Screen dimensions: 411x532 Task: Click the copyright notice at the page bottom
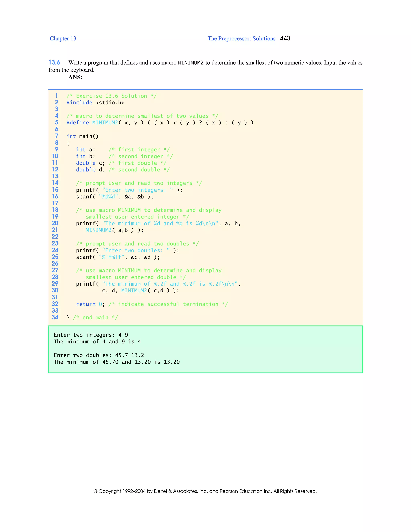pyautogui.click(x=205, y=491)
